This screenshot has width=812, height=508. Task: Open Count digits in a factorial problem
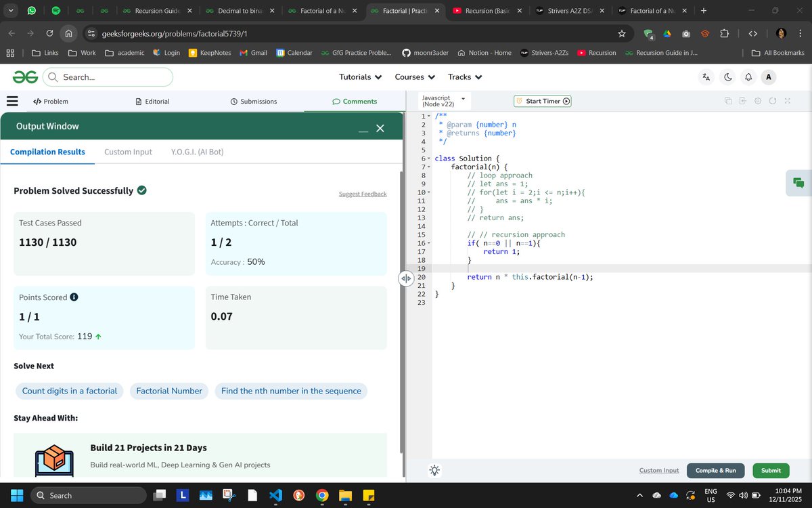tap(70, 391)
